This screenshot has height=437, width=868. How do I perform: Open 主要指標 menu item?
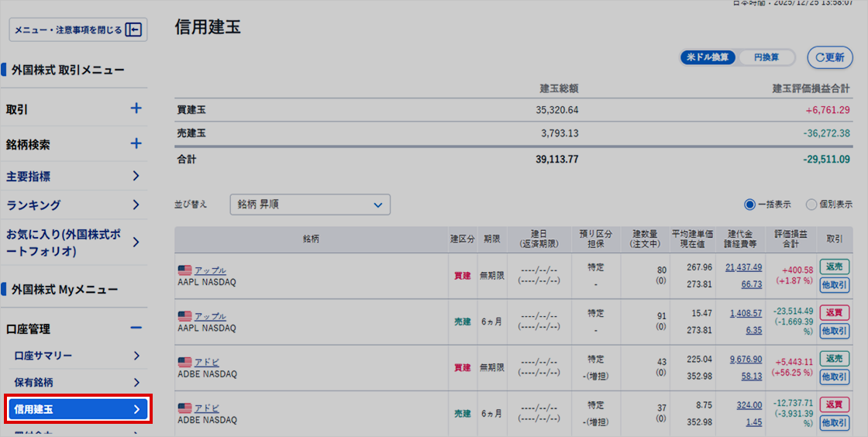click(74, 177)
